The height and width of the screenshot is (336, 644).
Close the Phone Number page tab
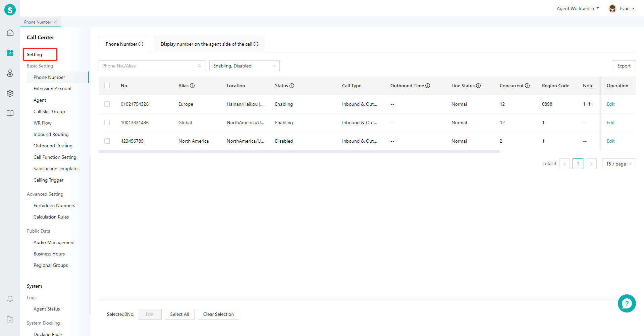tap(55, 22)
